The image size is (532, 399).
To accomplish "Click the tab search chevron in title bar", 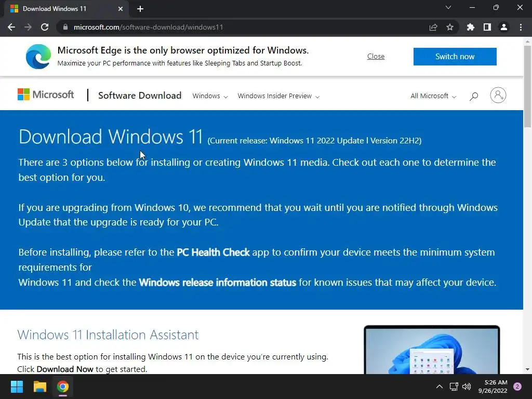I will coord(448,7).
